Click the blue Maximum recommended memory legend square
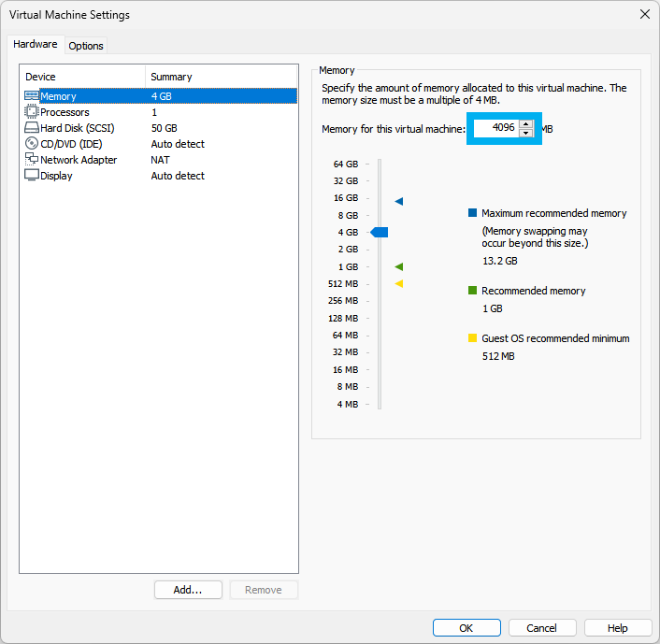This screenshot has height=644, width=660. click(x=472, y=212)
